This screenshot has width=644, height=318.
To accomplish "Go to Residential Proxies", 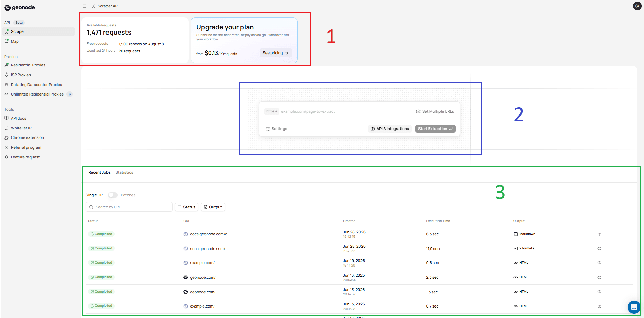I will 28,65.
